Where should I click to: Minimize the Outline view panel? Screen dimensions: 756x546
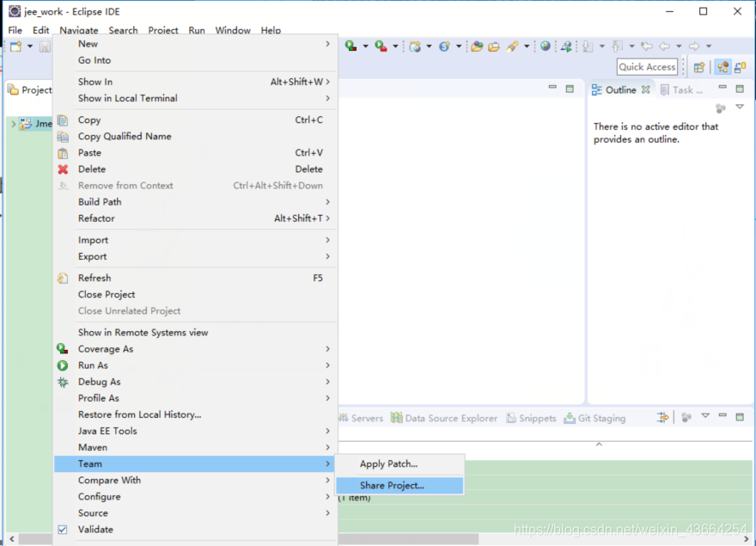click(x=722, y=88)
